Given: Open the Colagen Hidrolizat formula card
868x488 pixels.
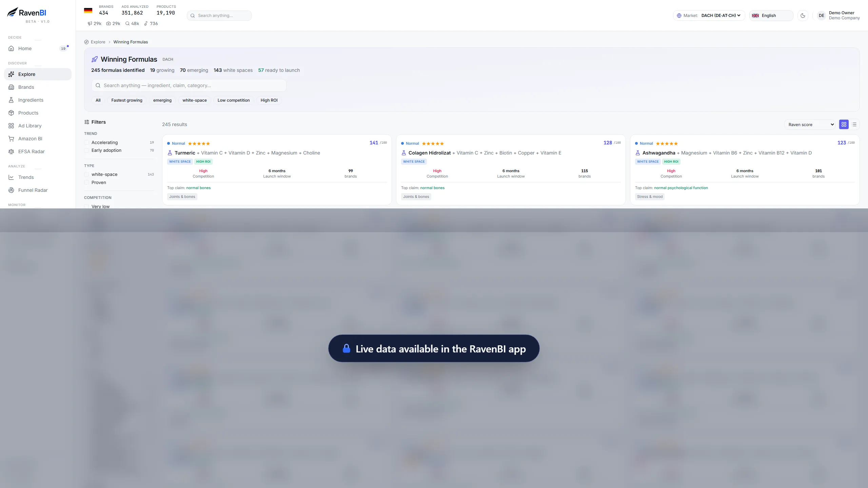Looking at the screenshot, I should coord(511,170).
